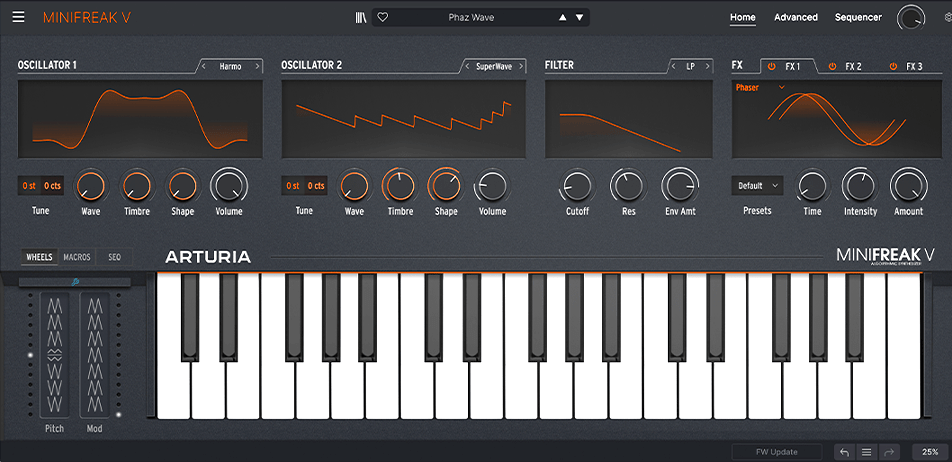Click the wrench icon above the wheels
The width and height of the screenshot is (952, 462).
[75, 282]
